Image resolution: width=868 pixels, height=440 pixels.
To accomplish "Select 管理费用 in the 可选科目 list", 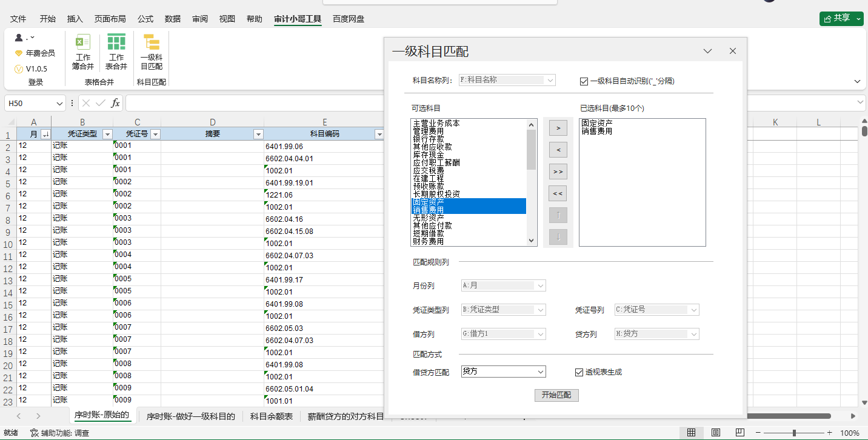I will point(429,131).
